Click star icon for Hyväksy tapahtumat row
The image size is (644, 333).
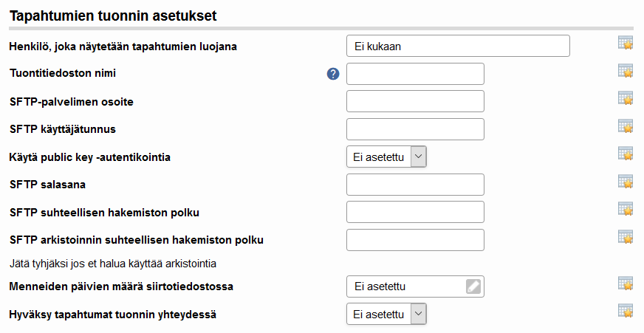tap(626, 311)
